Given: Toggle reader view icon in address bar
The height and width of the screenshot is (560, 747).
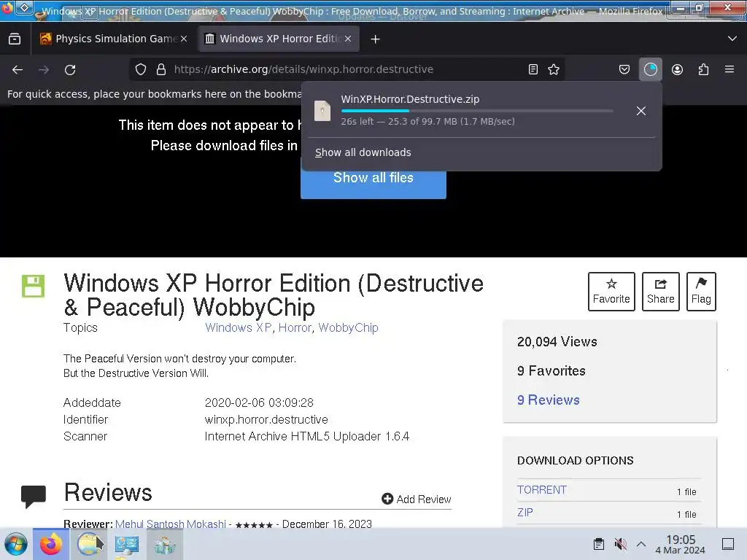Looking at the screenshot, I should (533, 69).
